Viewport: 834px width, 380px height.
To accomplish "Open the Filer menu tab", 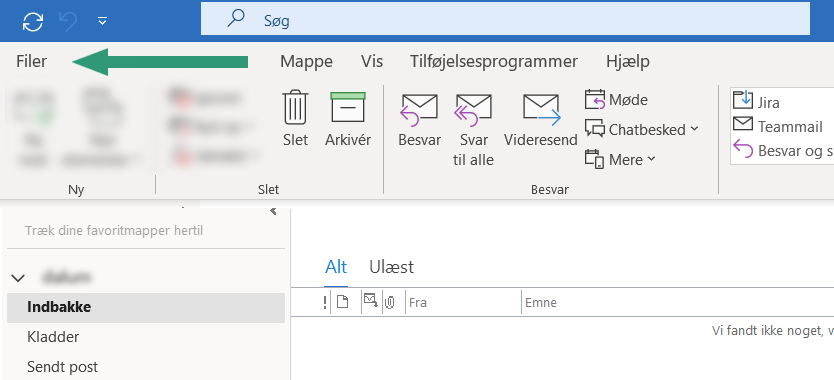I will 31,62.
